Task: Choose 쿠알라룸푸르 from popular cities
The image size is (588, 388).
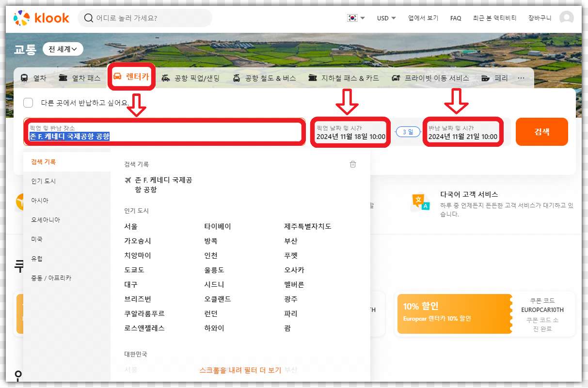Action: [x=144, y=313]
